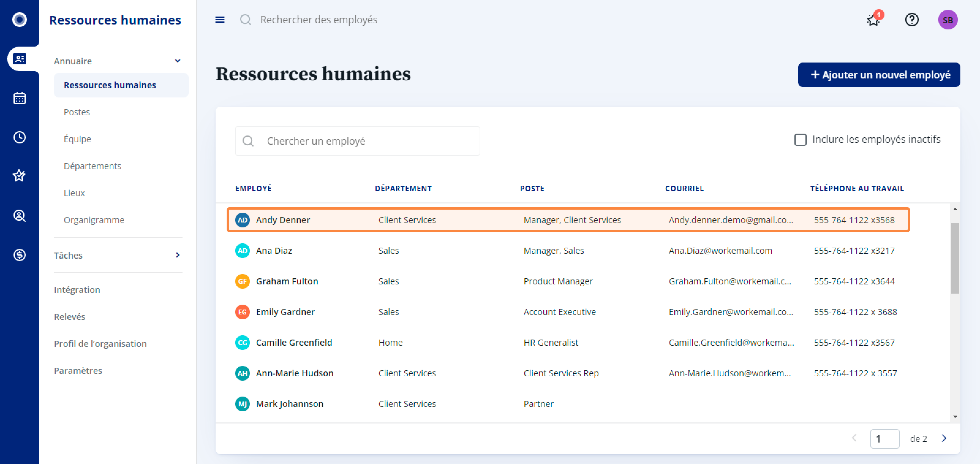Go to previous page arrow
980x464 pixels.
pos(854,438)
